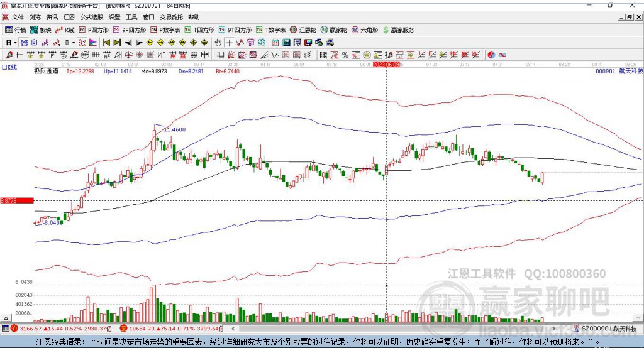This screenshot has height=348, width=644.
Task: Open the 帮助 menu
Action: [194, 17]
